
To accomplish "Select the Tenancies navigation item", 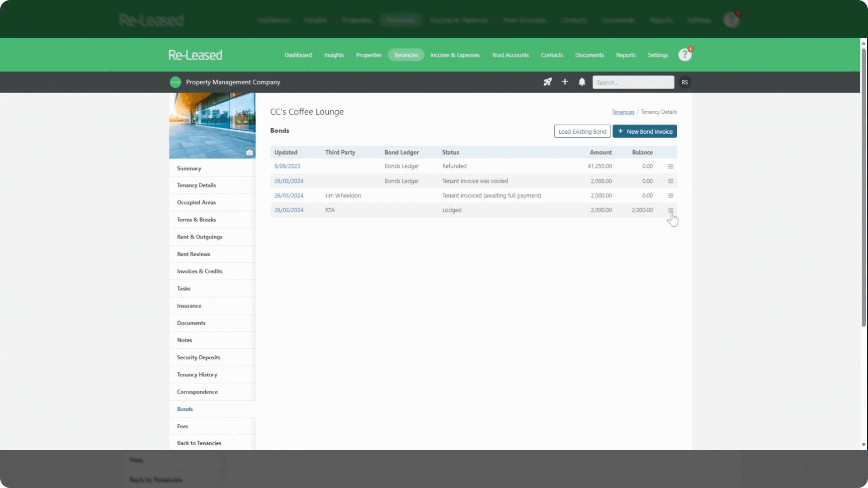I will click(x=406, y=55).
